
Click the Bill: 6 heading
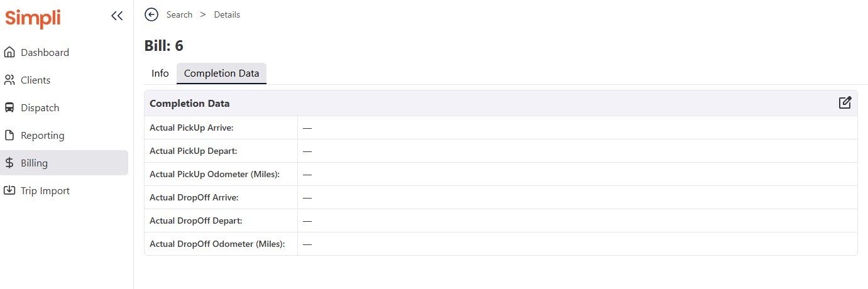164,46
